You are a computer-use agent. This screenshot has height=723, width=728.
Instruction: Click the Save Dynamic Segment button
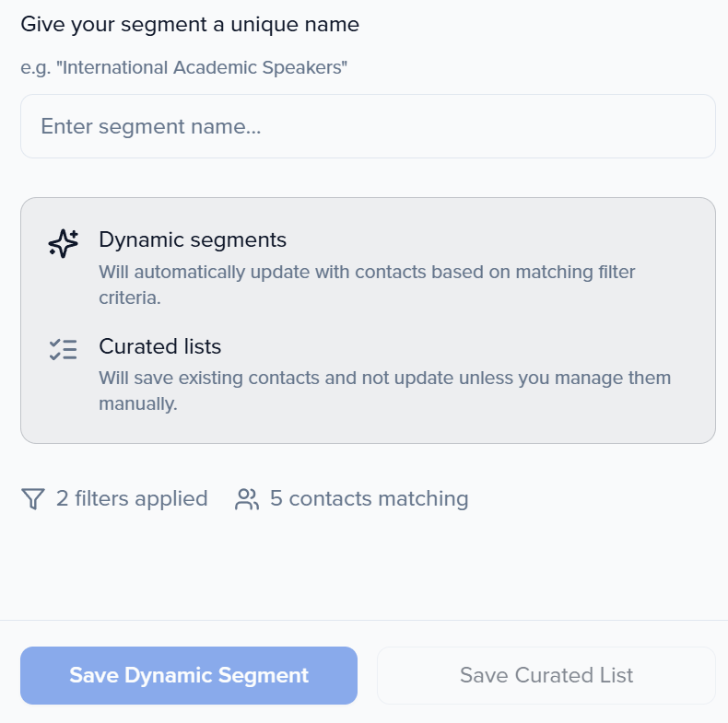(189, 675)
